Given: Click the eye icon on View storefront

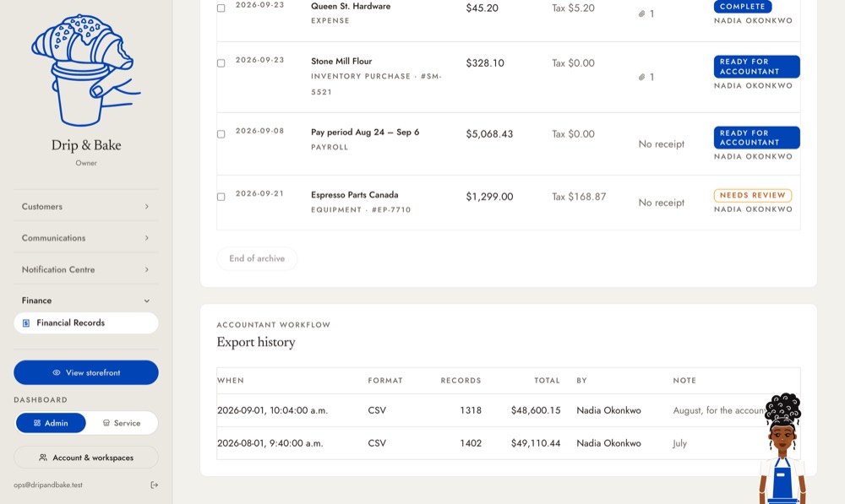Looking at the screenshot, I should click(x=56, y=372).
